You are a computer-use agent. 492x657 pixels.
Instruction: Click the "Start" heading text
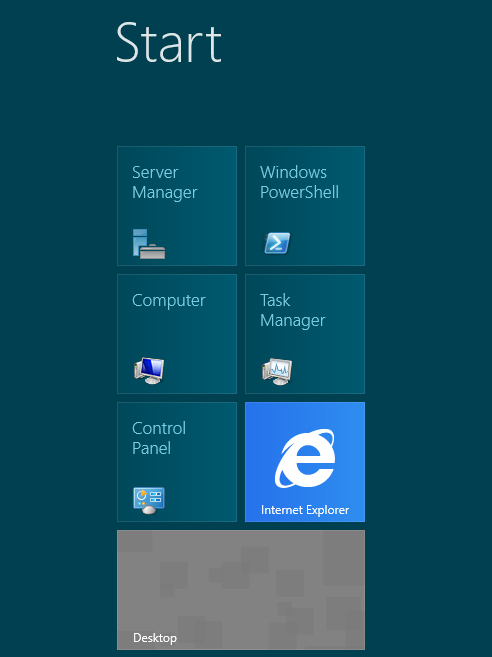[x=169, y=43]
